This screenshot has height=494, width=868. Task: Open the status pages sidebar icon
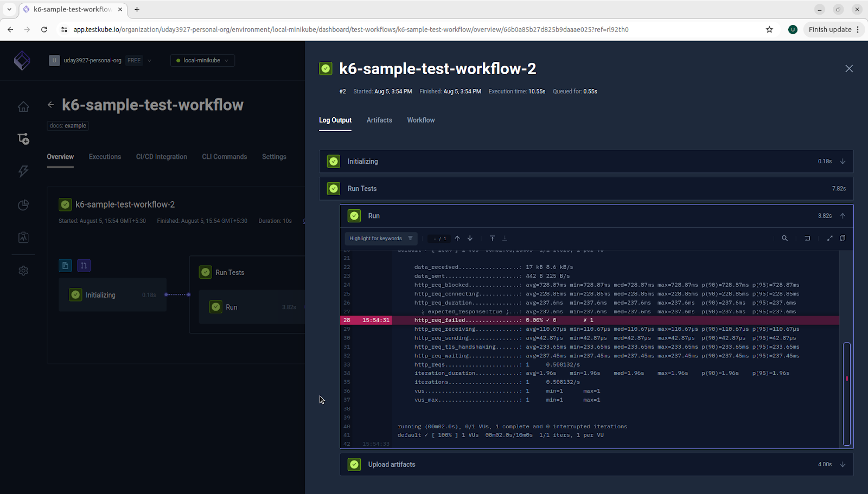[x=23, y=238]
